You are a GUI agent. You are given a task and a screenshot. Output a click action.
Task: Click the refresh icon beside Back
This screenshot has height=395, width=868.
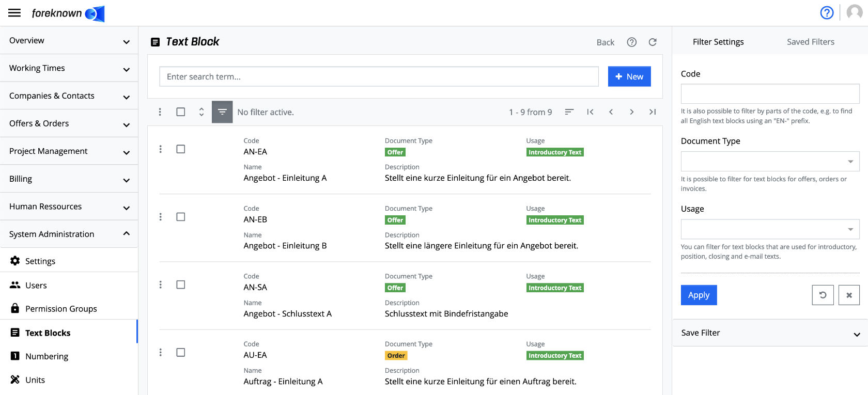point(653,42)
